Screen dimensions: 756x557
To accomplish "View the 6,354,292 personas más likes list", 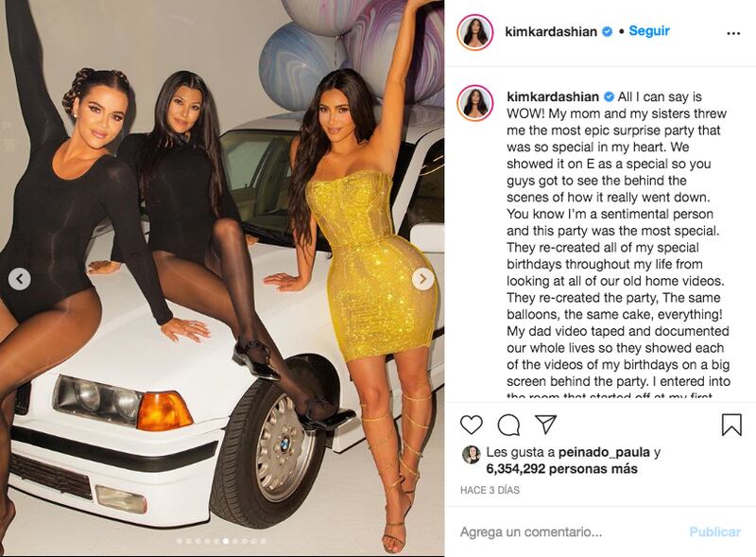I will click(x=561, y=469).
